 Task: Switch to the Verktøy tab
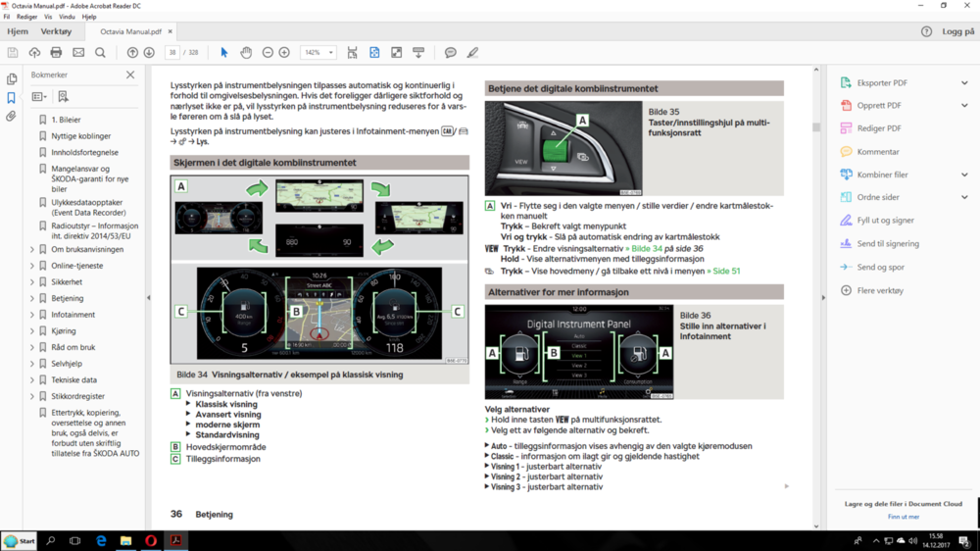pos(56,31)
